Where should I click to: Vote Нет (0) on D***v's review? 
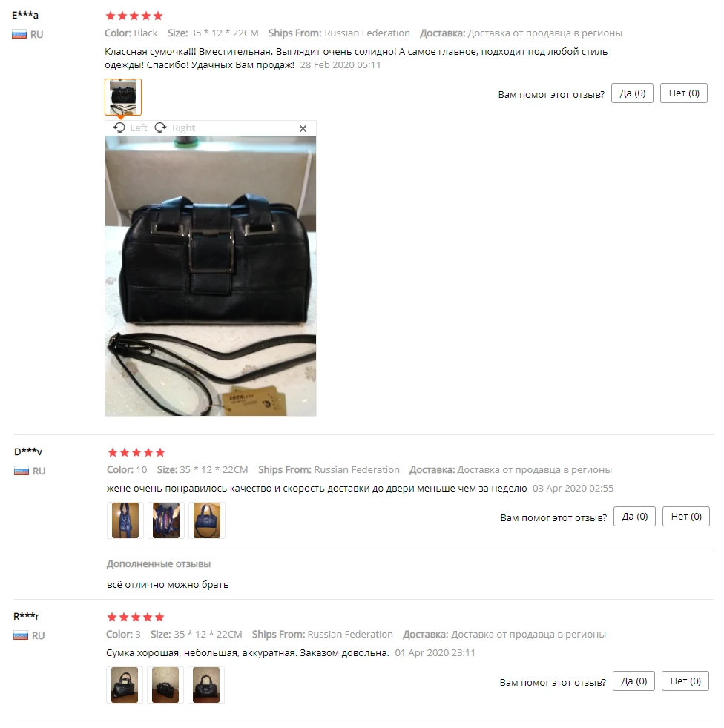pos(686,517)
